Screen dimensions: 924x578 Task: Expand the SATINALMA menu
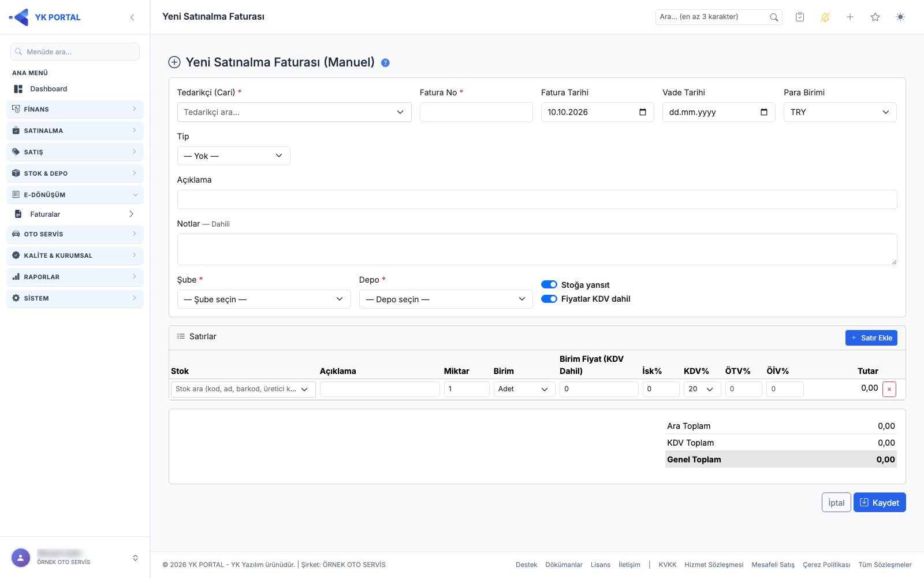(75, 131)
